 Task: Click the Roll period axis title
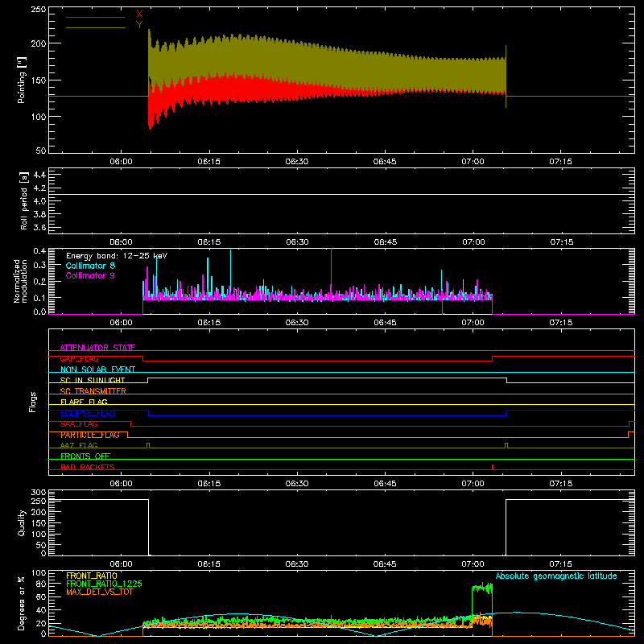[x=24, y=200]
